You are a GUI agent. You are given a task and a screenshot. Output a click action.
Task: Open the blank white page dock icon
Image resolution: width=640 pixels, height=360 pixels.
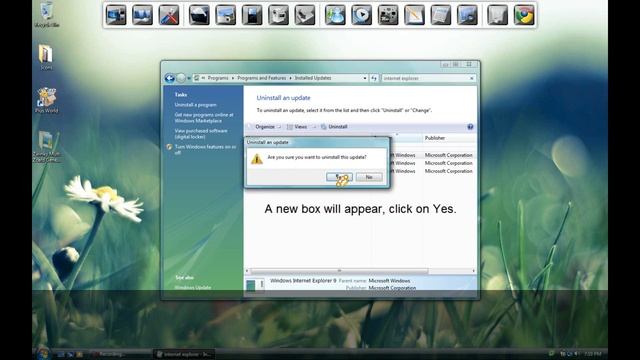pos(498,15)
